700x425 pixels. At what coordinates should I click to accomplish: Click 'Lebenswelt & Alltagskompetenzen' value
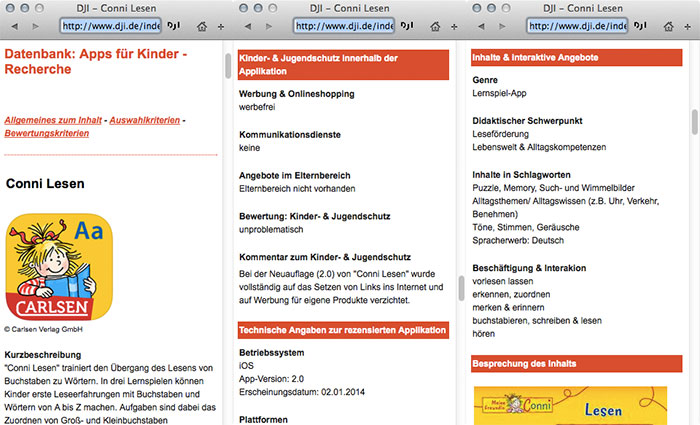pyautogui.click(x=539, y=147)
